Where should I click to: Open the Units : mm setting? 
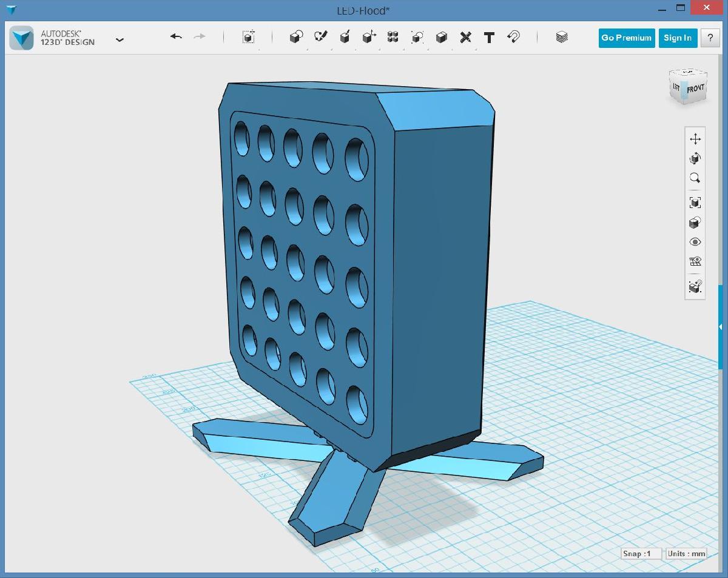[686, 553]
